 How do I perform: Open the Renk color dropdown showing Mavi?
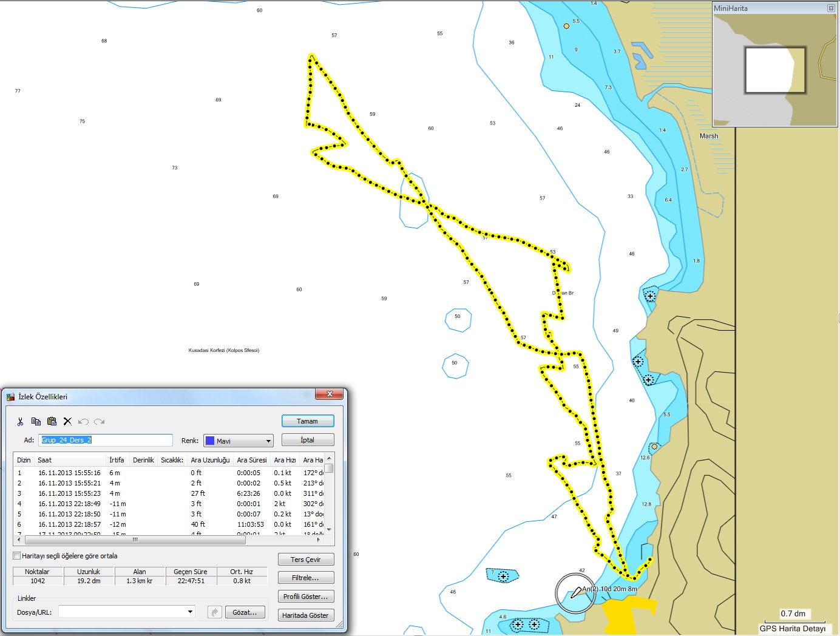238,441
